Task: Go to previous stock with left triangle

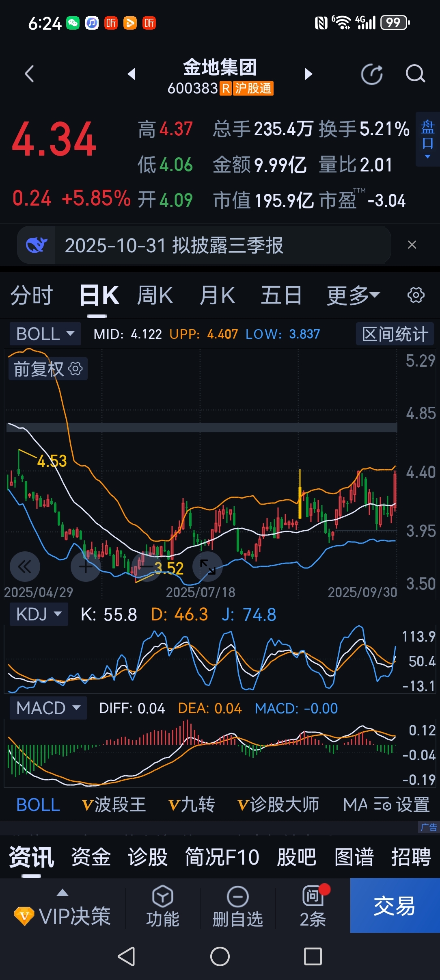Action: [x=131, y=74]
